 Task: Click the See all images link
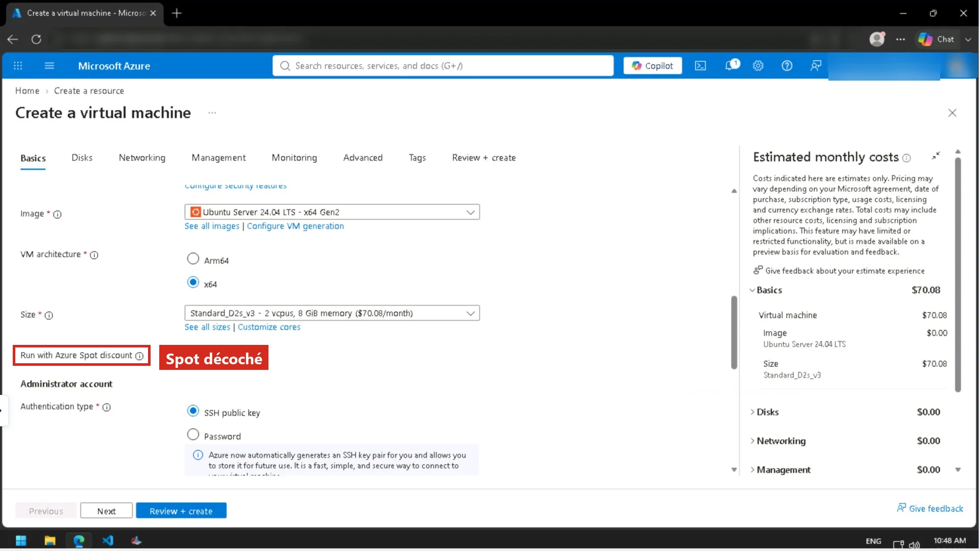point(212,227)
